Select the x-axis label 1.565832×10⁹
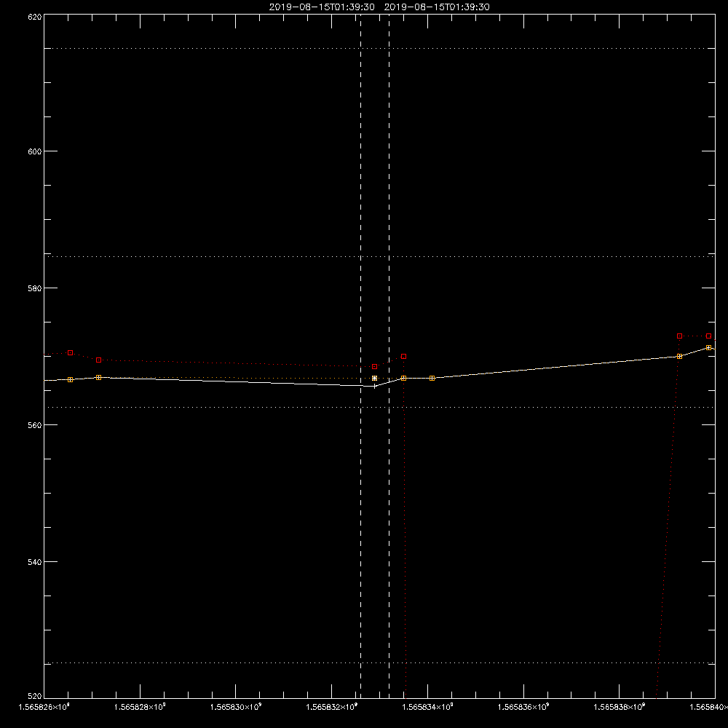This screenshot has height=728, width=728. [x=332, y=707]
